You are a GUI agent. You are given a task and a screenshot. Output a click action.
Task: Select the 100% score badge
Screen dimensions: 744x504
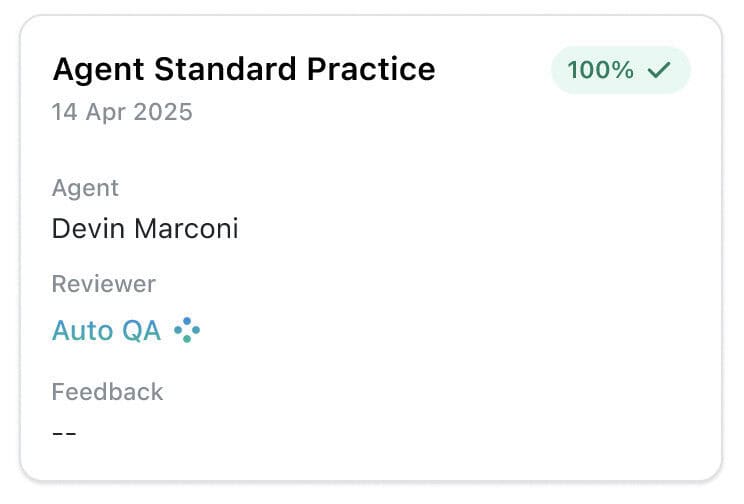pyautogui.click(x=620, y=70)
